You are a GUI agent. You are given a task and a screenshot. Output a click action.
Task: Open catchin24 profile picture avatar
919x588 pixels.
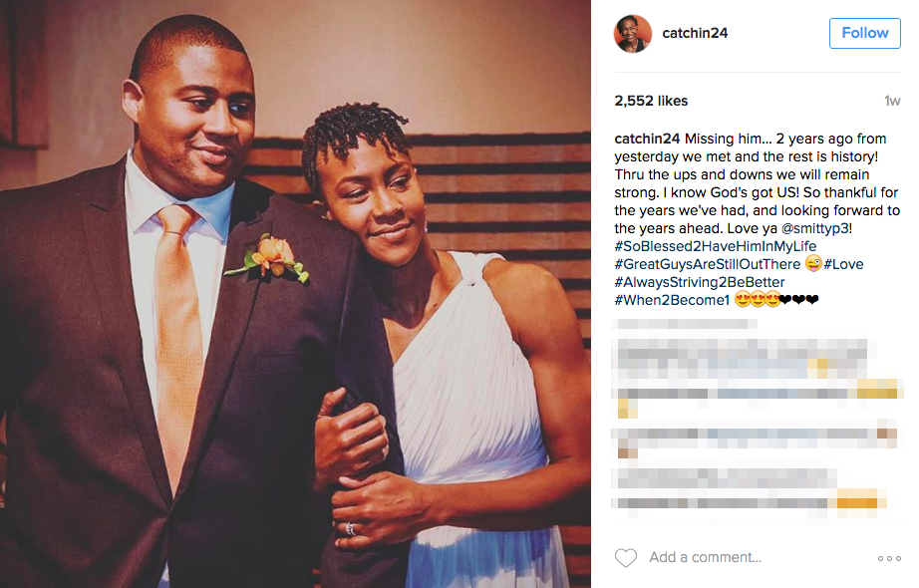(x=632, y=34)
